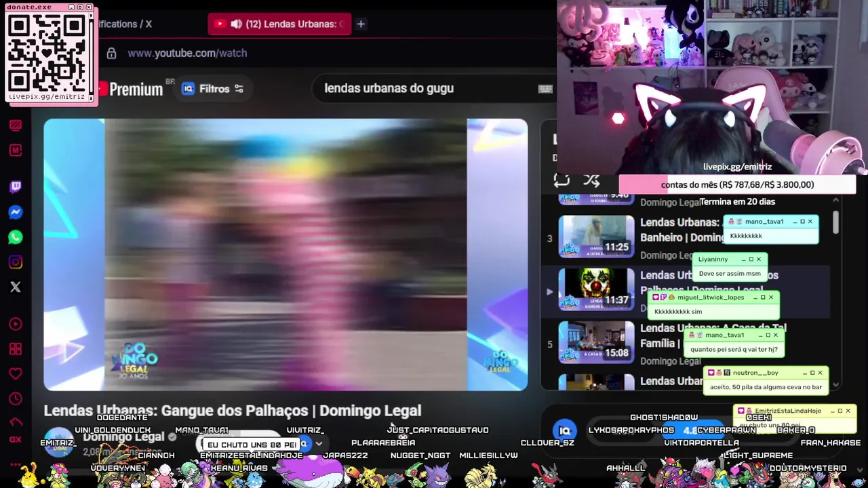Viewport: 868px width, 488px height.
Task: Open the Player icon in the sidebar
Action: pyautogui.click(x=16, y=324)
